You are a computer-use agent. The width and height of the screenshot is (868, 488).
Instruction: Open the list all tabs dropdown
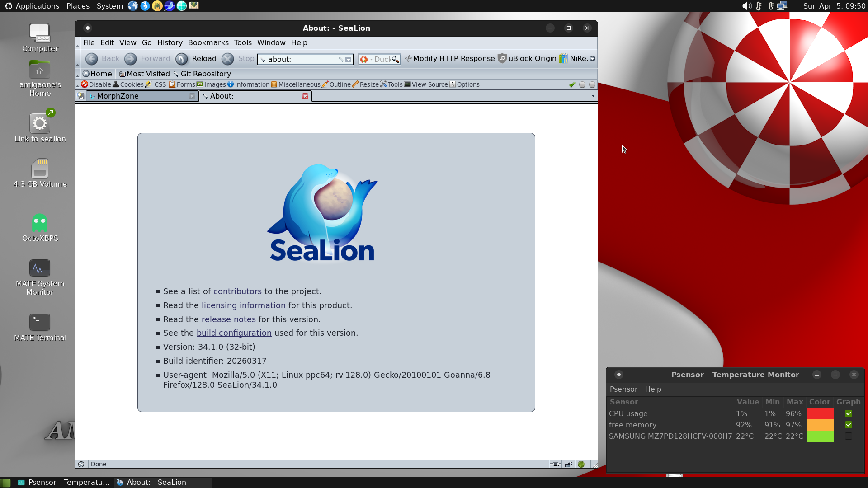pos(593,96)
